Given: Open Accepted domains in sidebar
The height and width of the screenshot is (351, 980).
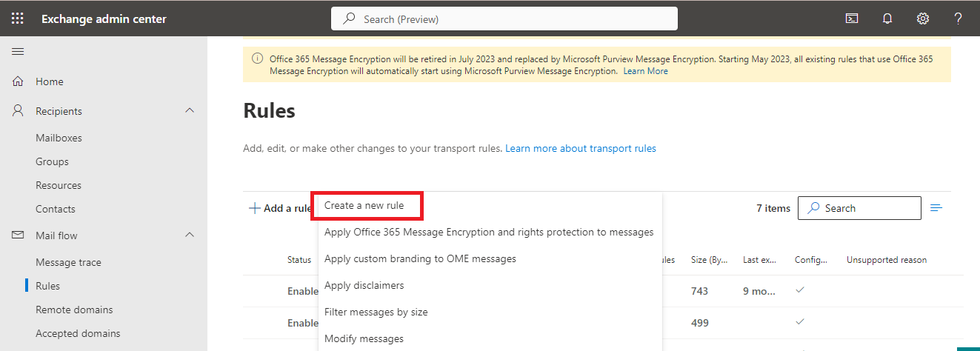Looking at the screenshot, I should pos(78,333).
